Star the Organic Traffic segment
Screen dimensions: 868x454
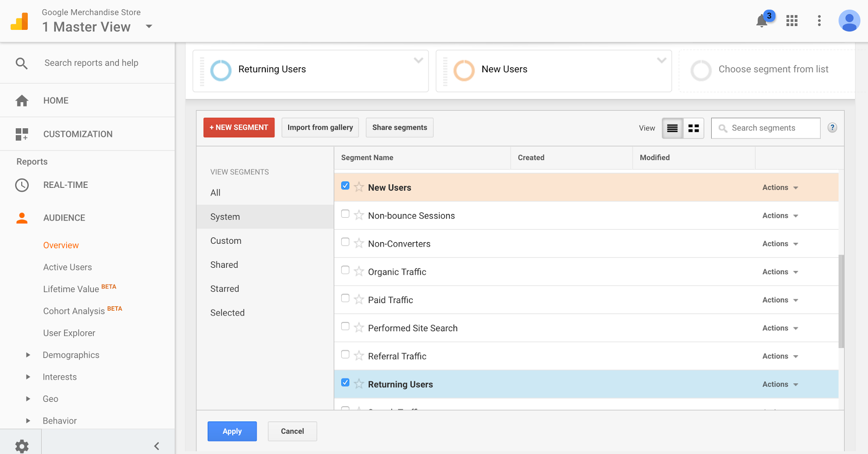(x=359, y=271)
